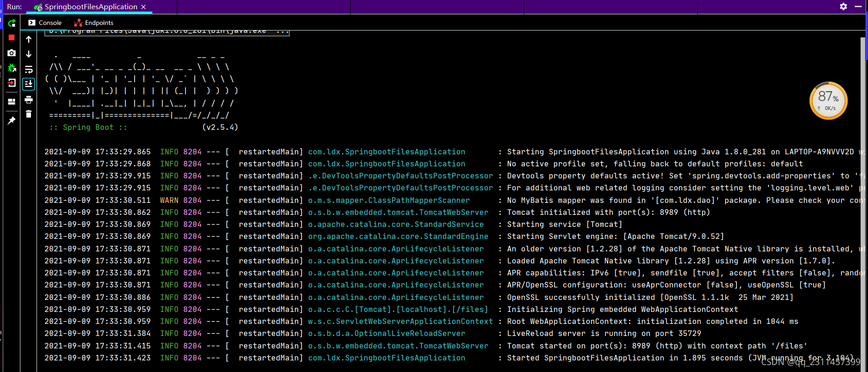This screenshot has width=868, height=372.
Task: Click o.a.c.c.C.[Tomcat].[localhost].[/files] logger name
Action: coord(398,309)
